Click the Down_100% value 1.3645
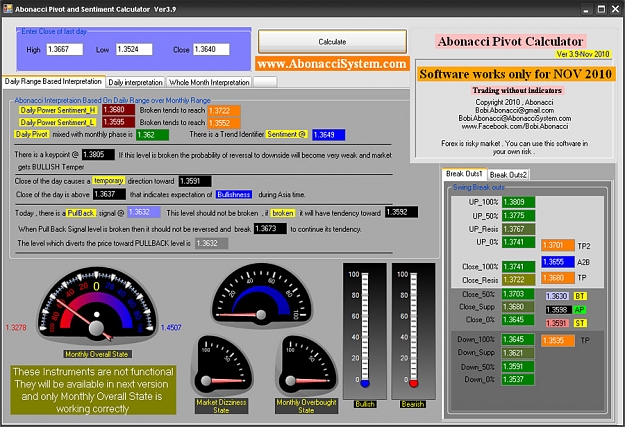Image resolution: width=625 pixels, height=427 pixels. (x=518, y=340)
